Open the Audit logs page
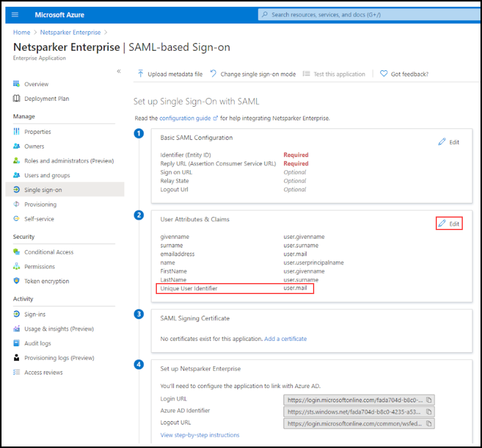 [37, 343]
